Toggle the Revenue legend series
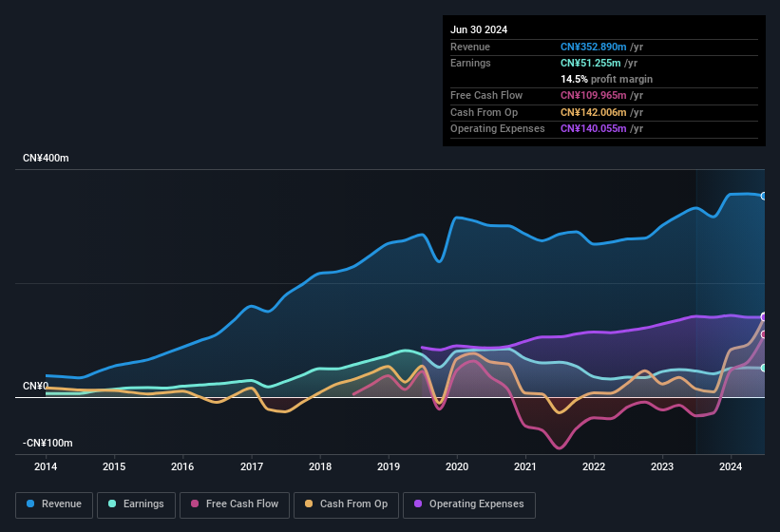Viewport: 780px width, 532px height. point(54,504)
